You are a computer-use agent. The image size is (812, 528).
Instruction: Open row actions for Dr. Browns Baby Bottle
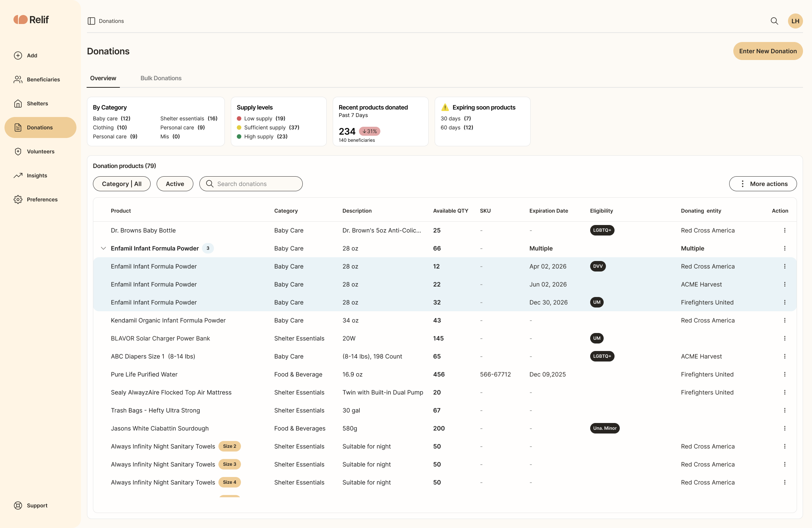(x=785, y=230)
